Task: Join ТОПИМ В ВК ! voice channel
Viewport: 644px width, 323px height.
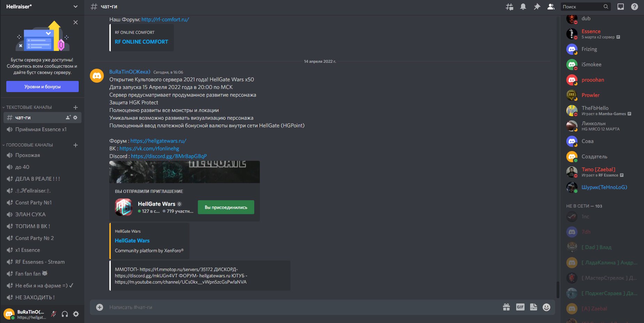Action: click(42, 226)
